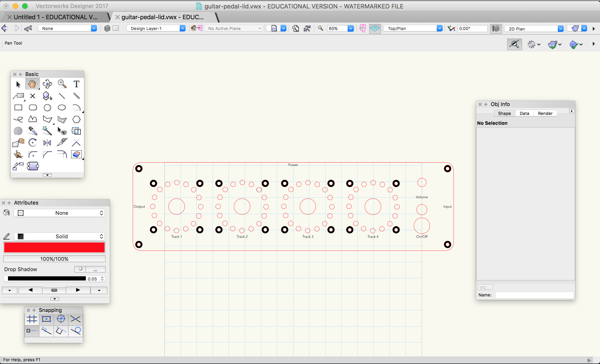Viewport: 600px width, 364px height.
Task: Click the red pen color swatch
Action: [x=54, y=247]
